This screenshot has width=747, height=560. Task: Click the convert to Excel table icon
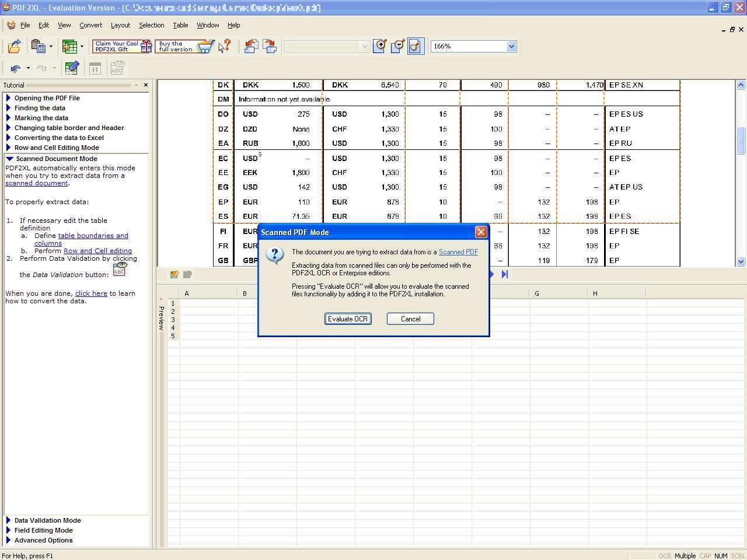[69, 46]
